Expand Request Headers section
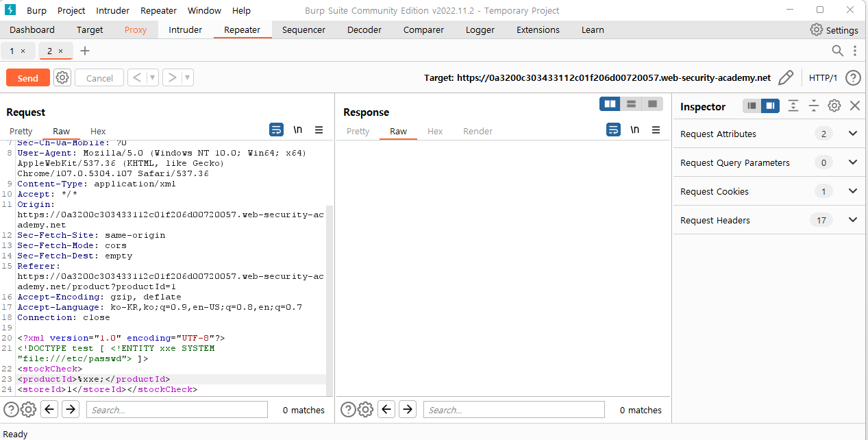 pyautogui.click(x=853, y=220)
